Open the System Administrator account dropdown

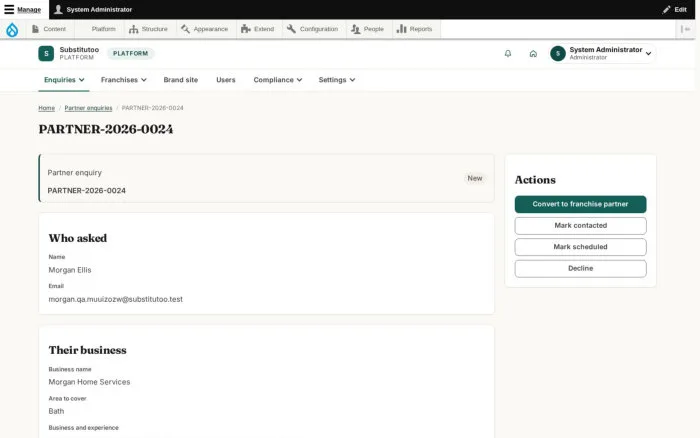(x=603, y=54)
